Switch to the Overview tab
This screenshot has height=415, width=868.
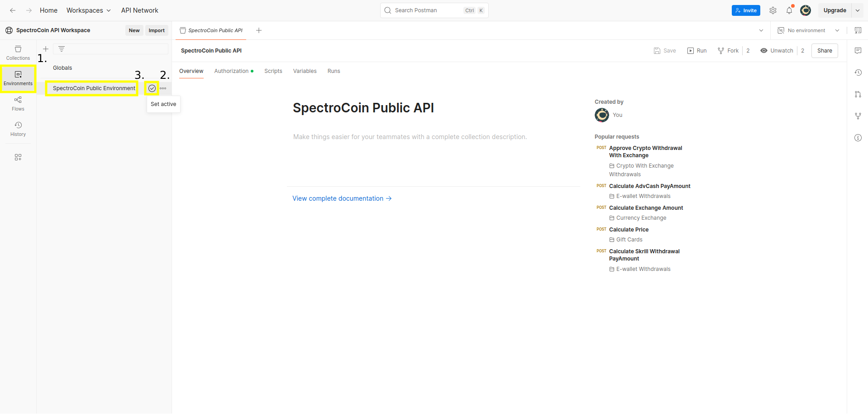click(191, 71)
